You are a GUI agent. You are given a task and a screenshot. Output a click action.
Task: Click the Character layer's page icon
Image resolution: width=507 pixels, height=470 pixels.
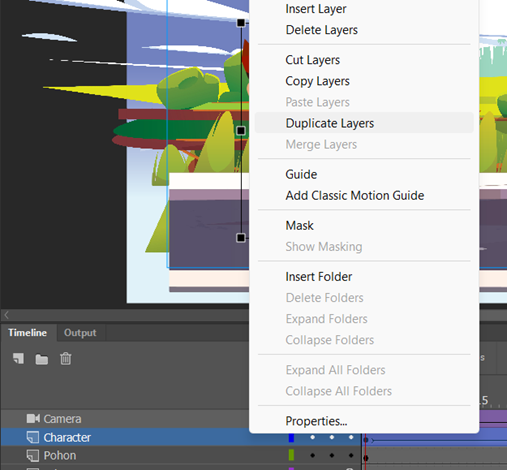[33, 437]
